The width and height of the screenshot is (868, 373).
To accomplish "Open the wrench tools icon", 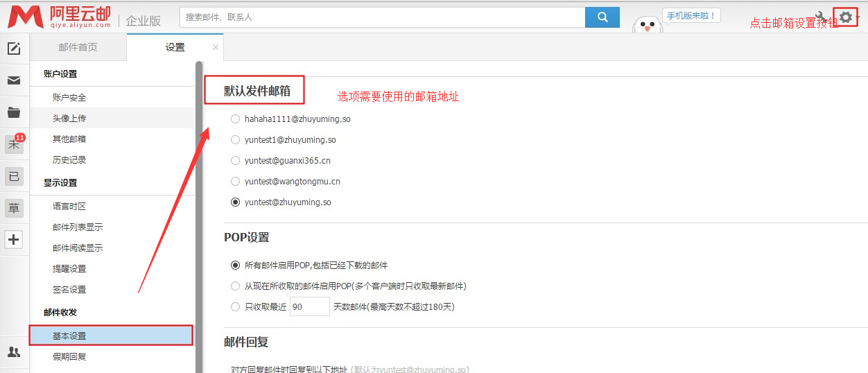I will tap(822, 17).
